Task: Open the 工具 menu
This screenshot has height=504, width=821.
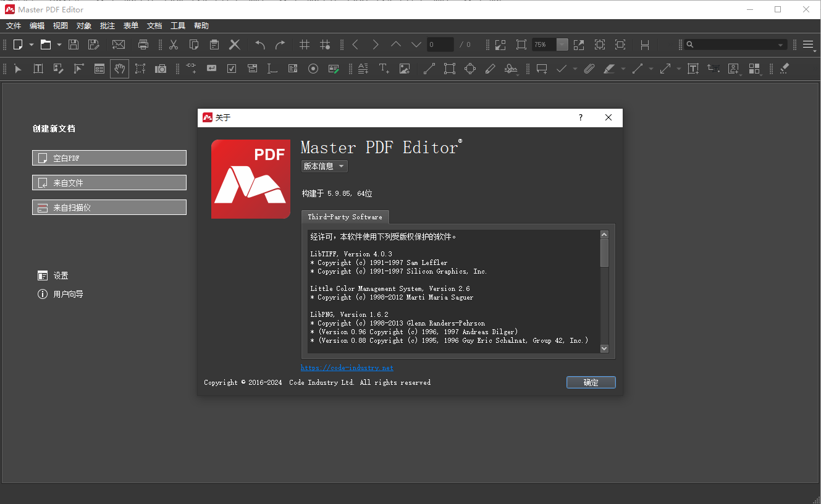Action: (178, 25)
